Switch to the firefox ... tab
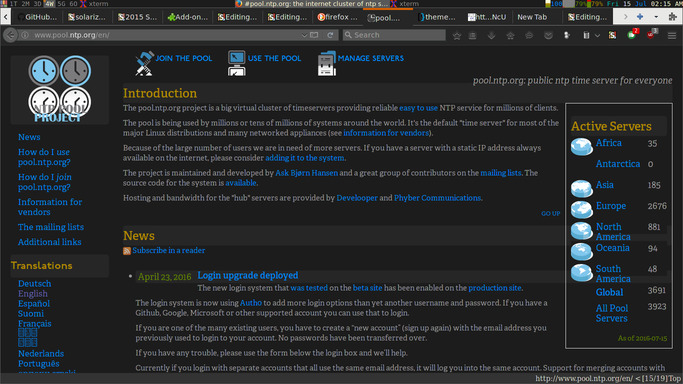Viewport: 683px width, 384px height. coord(337,17)
